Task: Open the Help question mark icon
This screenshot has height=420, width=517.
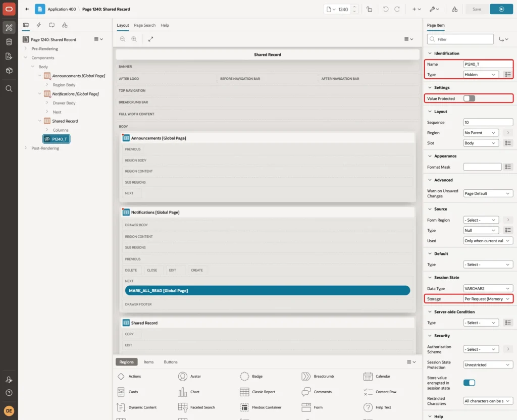Action: tap(9, 393)
